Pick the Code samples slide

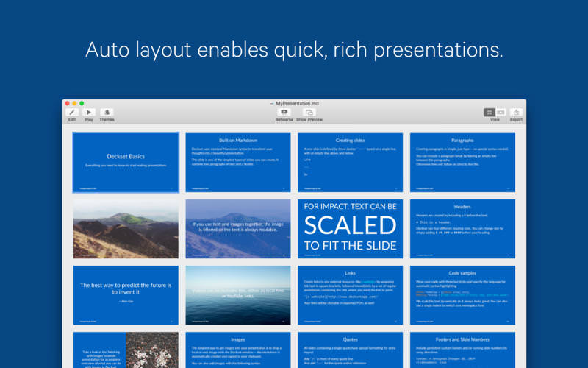[462, 294]
